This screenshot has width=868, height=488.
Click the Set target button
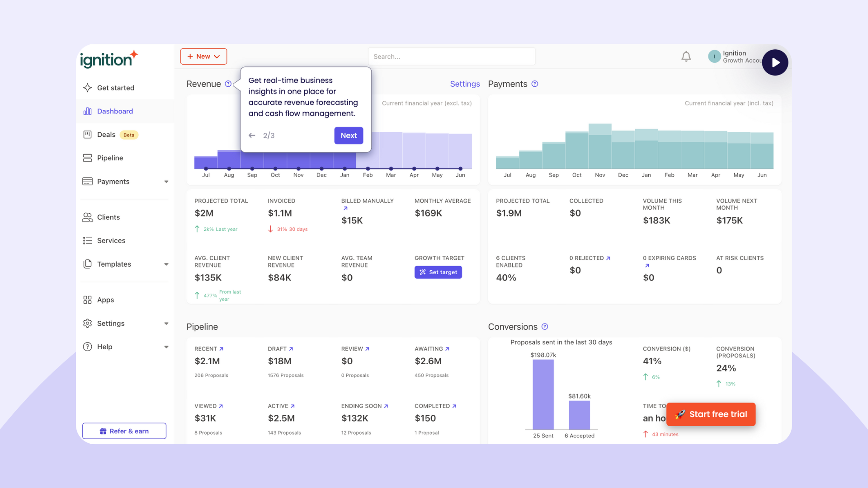click(438, 272)
